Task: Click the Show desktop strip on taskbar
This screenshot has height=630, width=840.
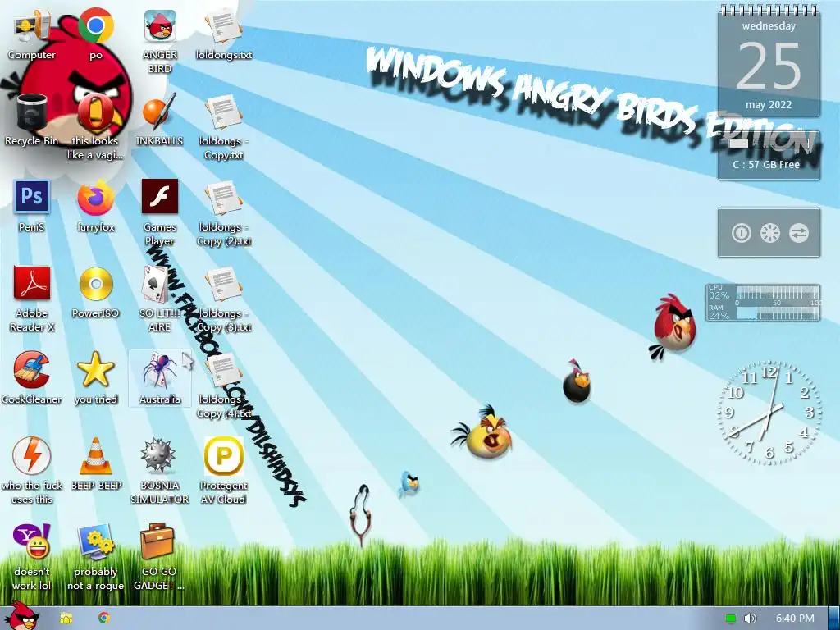Action: [833, 619]
